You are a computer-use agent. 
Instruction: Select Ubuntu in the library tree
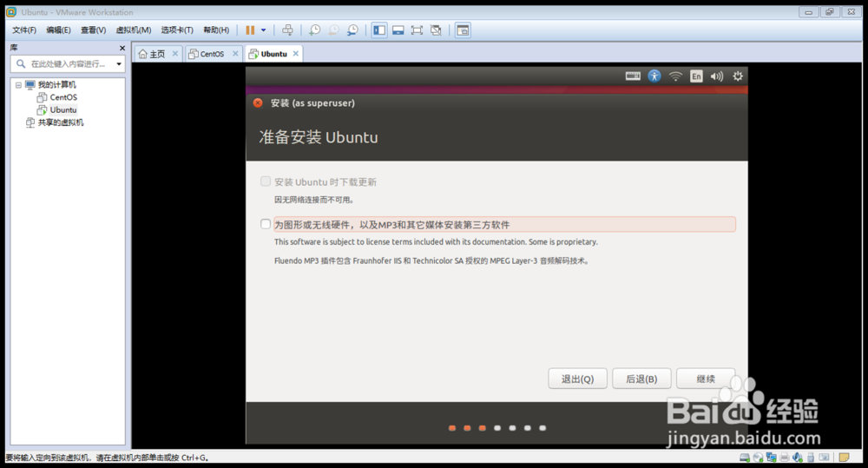coord(63,110)
